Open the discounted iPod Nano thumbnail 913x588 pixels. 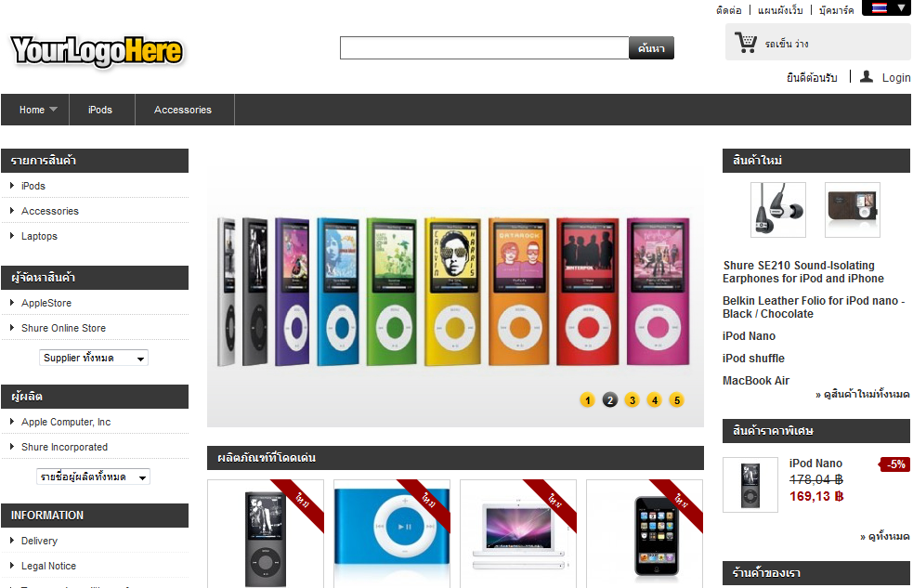750,484
